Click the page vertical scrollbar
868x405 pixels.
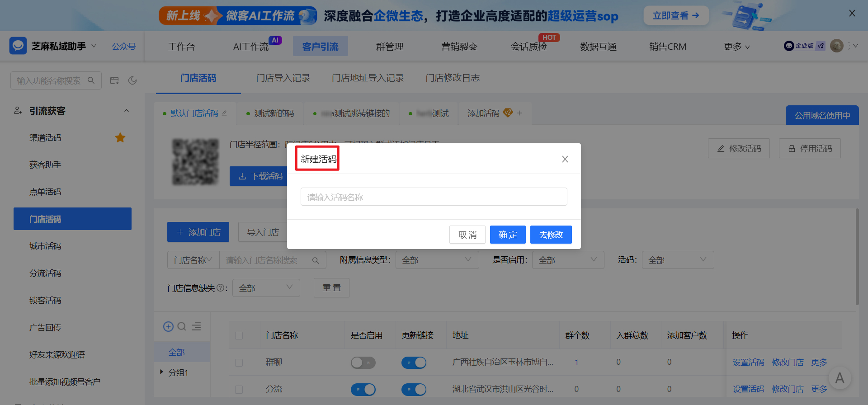tap(857, 256)
